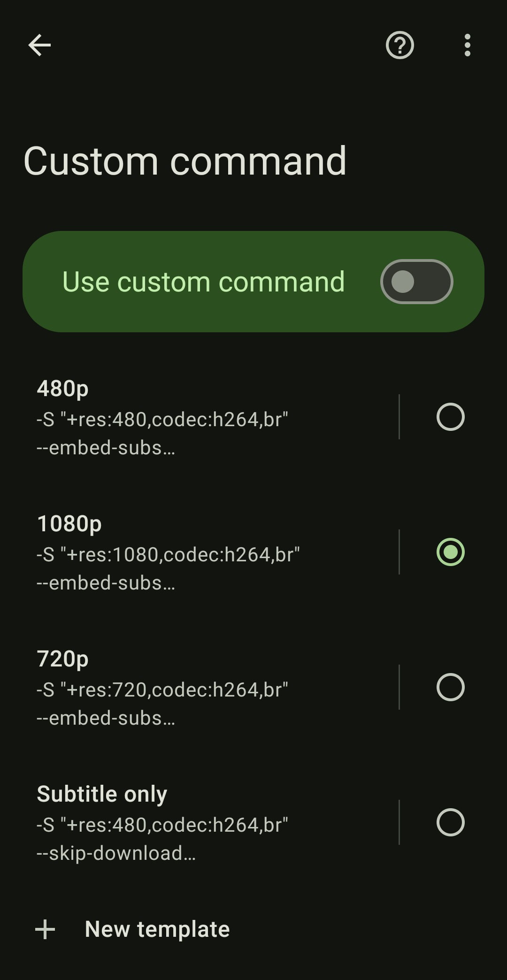Tap the res:720 codec command text
Image resolution: width=507 pixels, height=980 pixels.
(x=162, y=690)
